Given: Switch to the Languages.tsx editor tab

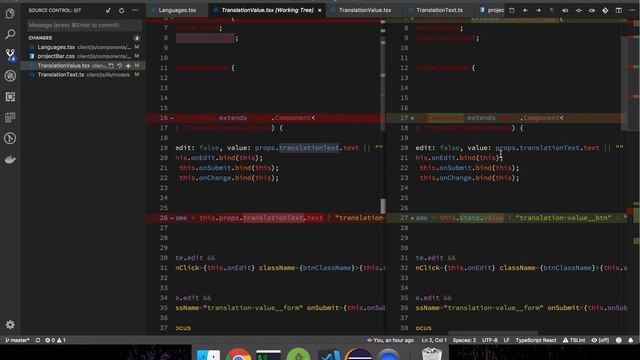Looking at the screenshot, I should [177, 10].
